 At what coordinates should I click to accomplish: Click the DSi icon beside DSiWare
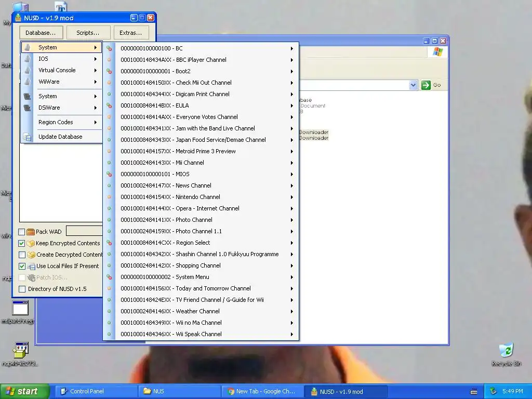tap(28, 108)
